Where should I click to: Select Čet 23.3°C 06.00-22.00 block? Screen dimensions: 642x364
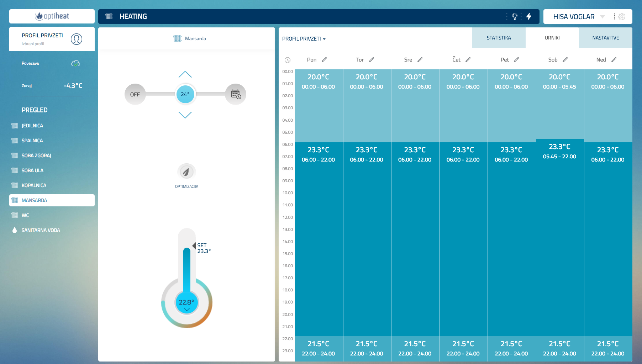coord(463,239)
